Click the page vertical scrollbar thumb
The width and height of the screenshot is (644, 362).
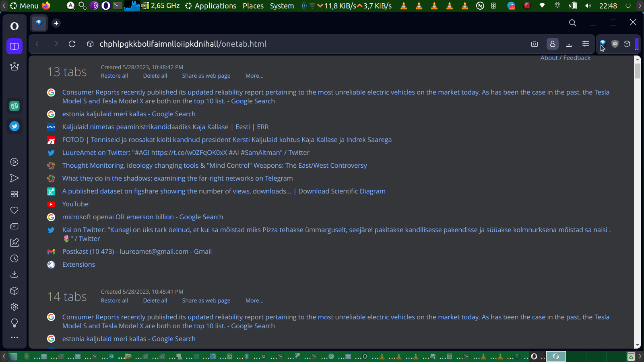coord(637,70)
